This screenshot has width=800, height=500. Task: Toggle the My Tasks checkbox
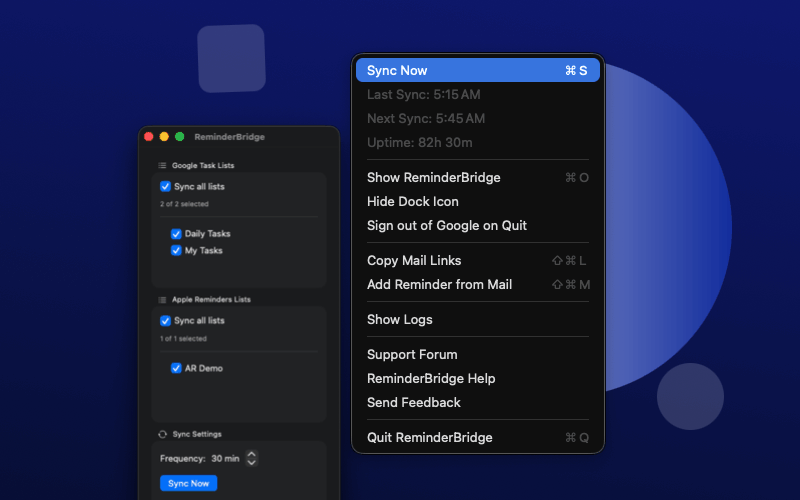click(x=177, y=251)
